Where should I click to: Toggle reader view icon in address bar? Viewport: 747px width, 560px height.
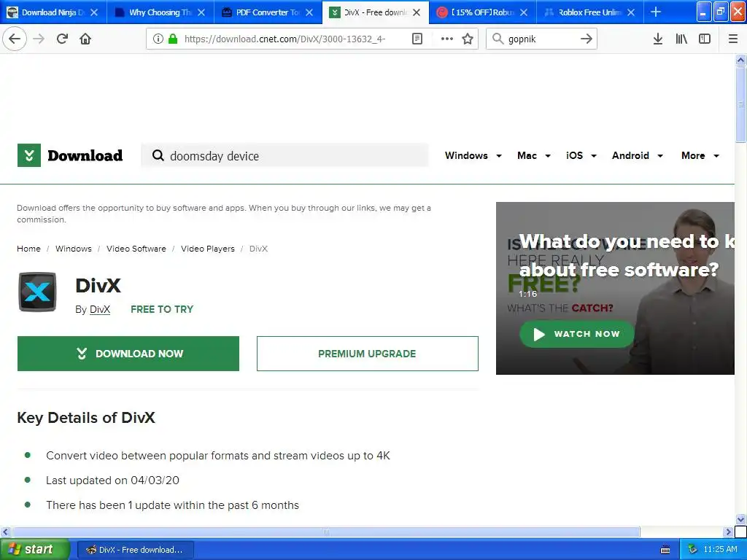tap(417, 39)
